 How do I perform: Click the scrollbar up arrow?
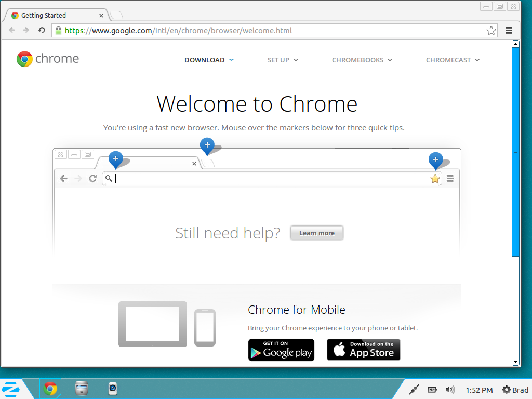515,44
